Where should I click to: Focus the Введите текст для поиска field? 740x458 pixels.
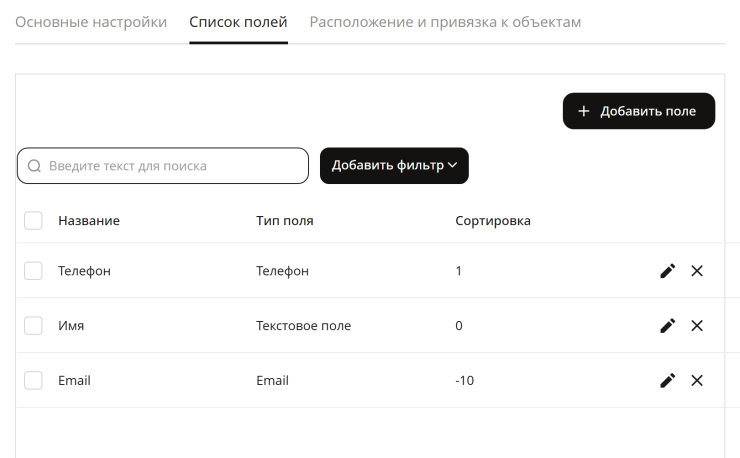pyautogui.click(x=163, y=166)
